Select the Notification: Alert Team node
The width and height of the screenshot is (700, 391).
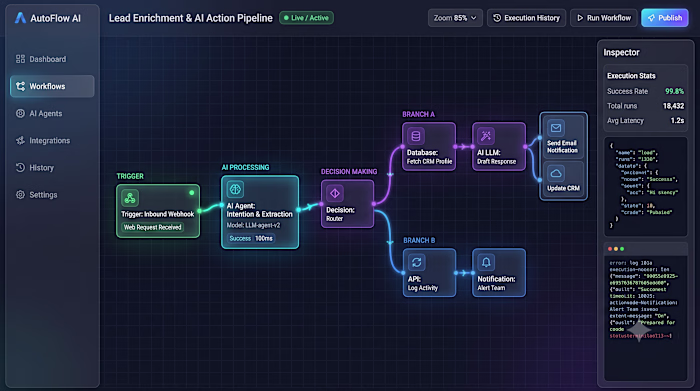click(499, 273)
